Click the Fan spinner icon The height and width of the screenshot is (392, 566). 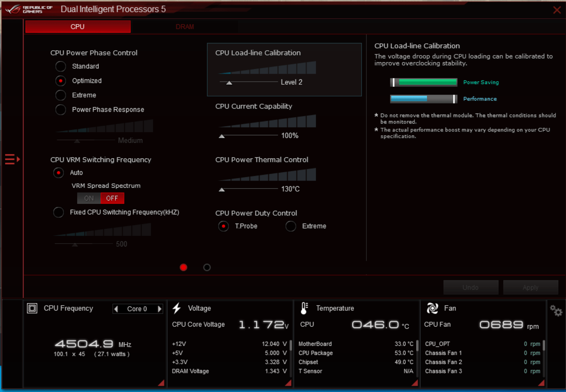(x=432, y=308)
